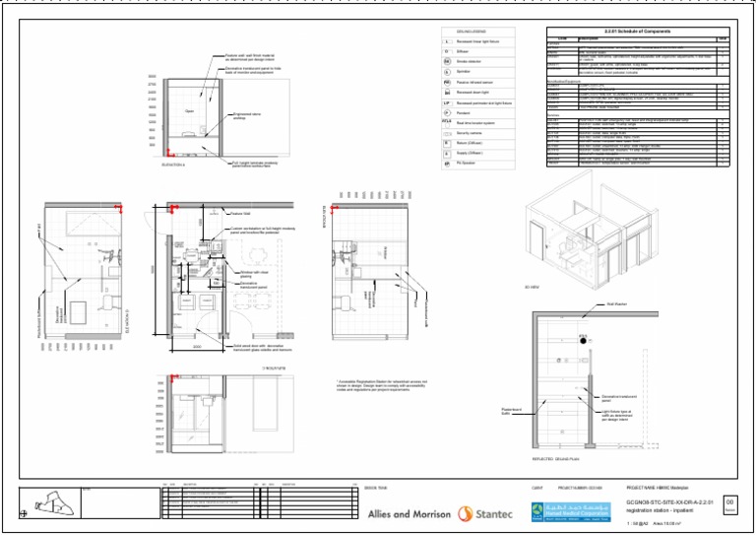Click the Pendant legend symbol
Image resolution: width=756 pixels, height=535 pixels.
(x=447, y=113)
